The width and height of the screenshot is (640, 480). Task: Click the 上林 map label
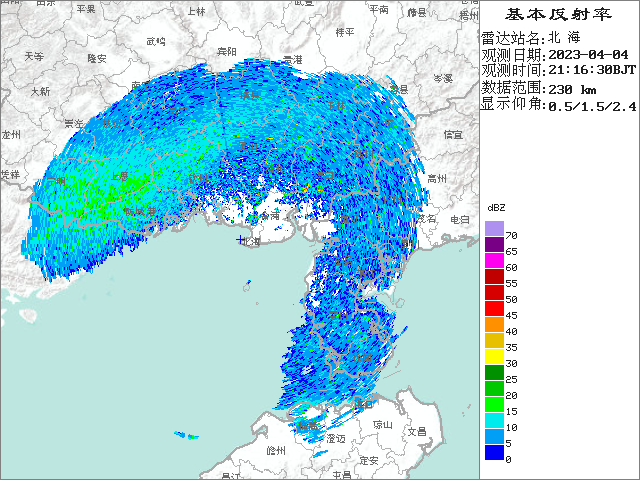click(196, 11)
